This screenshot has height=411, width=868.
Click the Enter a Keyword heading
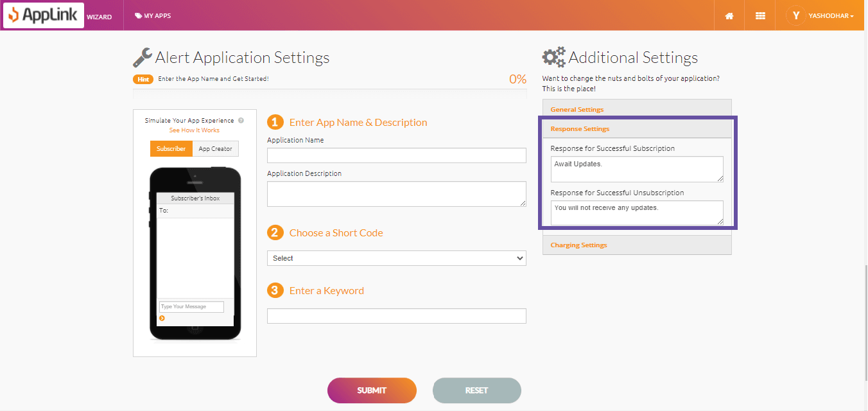[326, 291]
